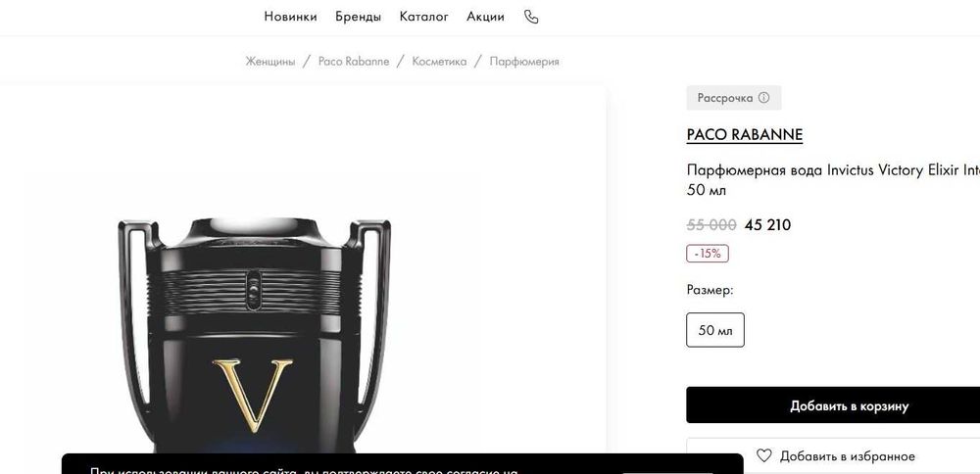
Task: Select the 50 мл size option
Action: coord(715,330)
